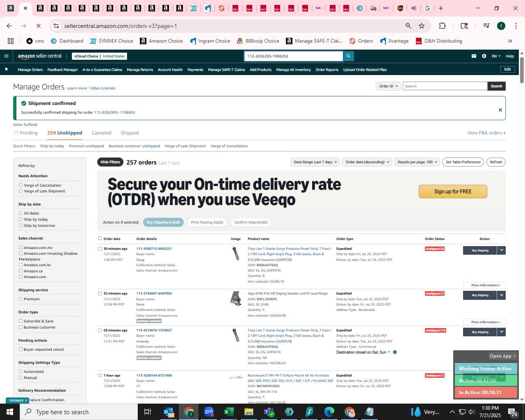The image size is (525, 420).
Task: Open Microsoft Teams from the taskbar
Action: 269,412
